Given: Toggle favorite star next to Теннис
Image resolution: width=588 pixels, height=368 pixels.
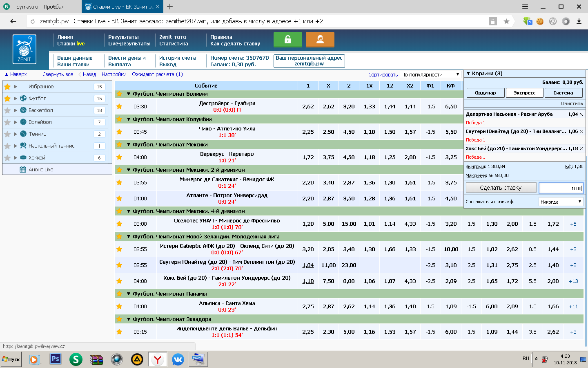Looking at the screenshot, I should tap(7, 134).
